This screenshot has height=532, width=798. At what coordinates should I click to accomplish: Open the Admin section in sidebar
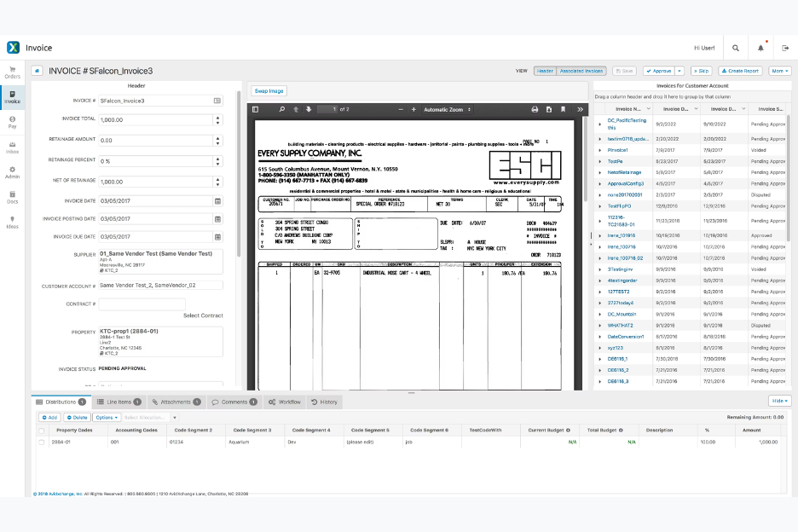pyautogui.click(x=12, y=172)
